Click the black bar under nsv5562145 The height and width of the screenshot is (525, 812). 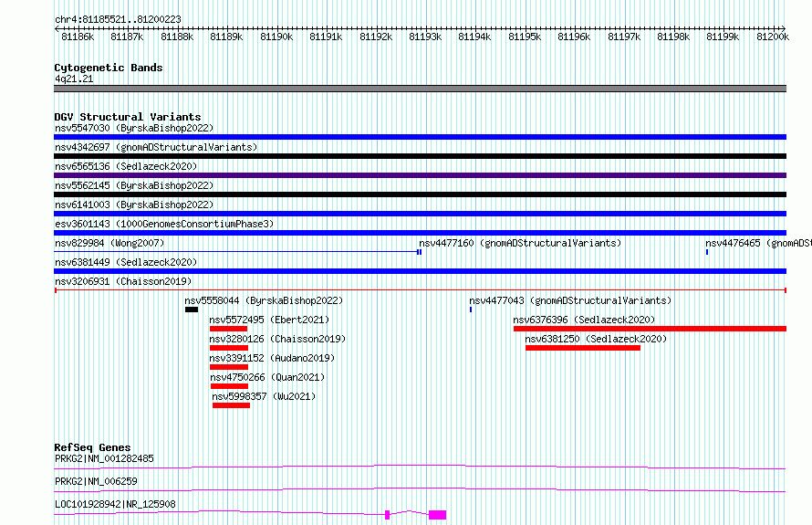click(420, 194)
